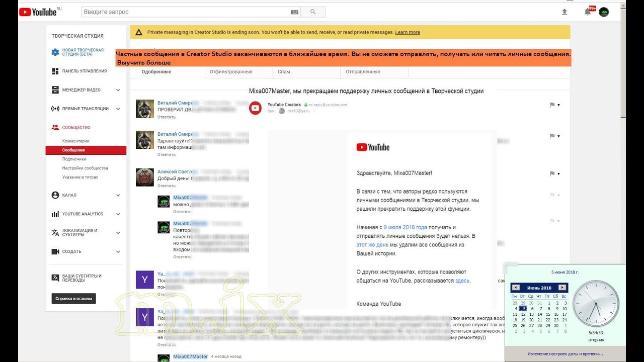The width and height of the screenshot is (644, 362).
Task: Open the virtual keyboard icon in search box
Action: [295, 12]
